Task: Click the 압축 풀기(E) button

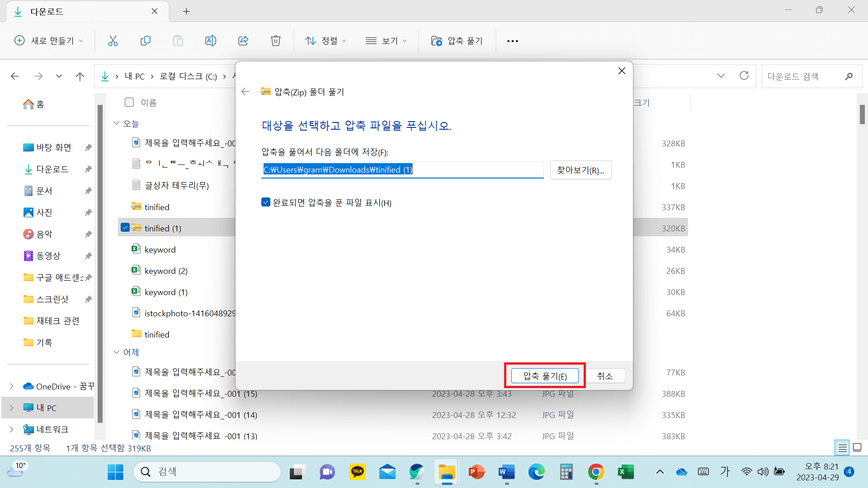Action: [545, 376]
